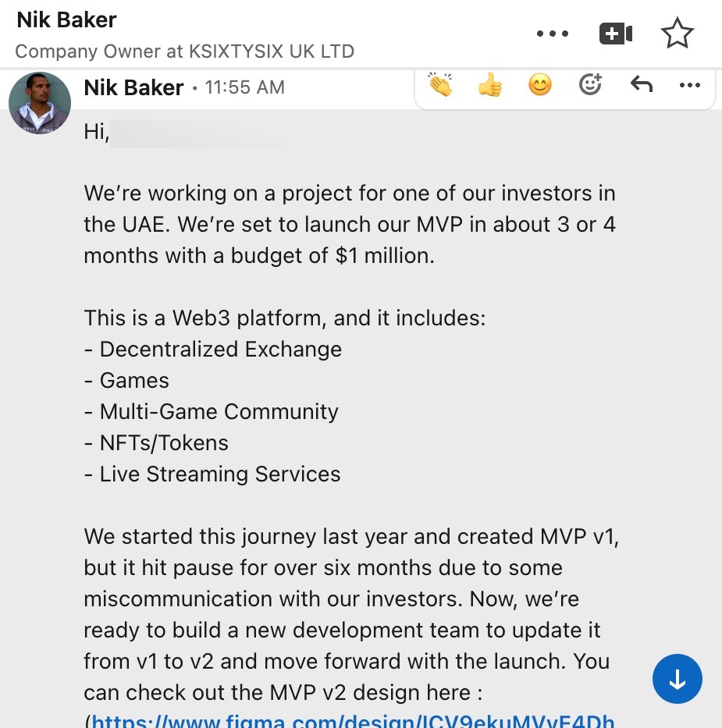Start a video meeting with Nik Baker

click(615, 34)
